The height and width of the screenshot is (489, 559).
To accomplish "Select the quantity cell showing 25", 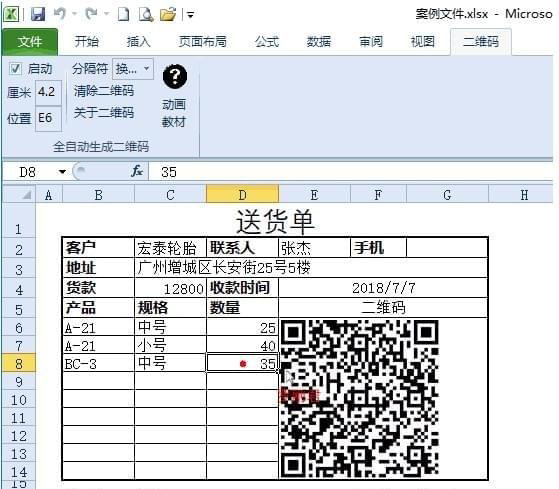I will (242, 327).
